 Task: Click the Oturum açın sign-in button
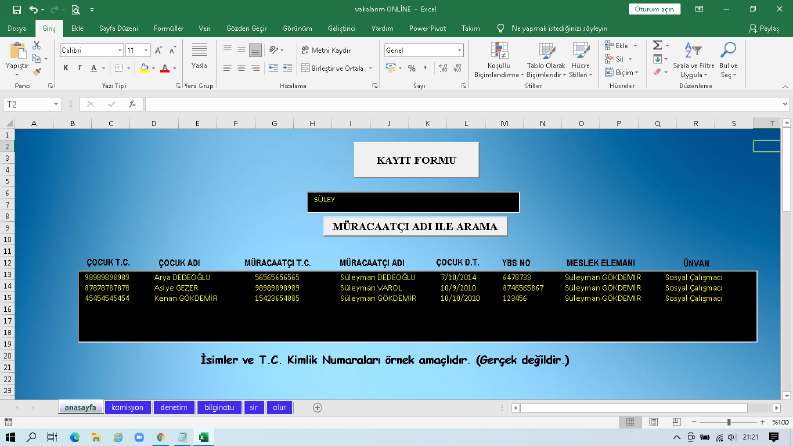click(654, 9)
